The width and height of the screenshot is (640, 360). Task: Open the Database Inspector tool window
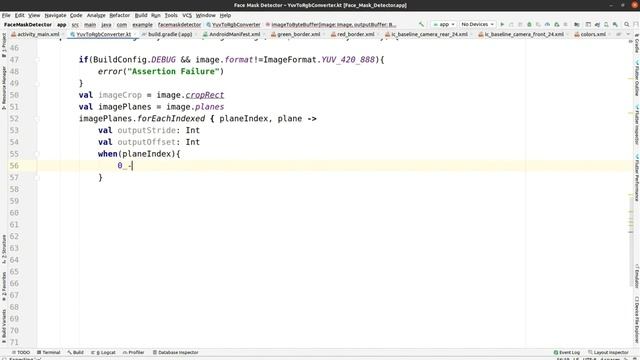click(x=176, y=352)
